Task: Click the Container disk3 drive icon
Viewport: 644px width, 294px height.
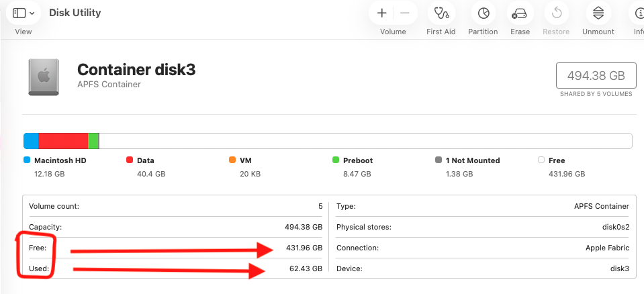Action: pos(44,77)
